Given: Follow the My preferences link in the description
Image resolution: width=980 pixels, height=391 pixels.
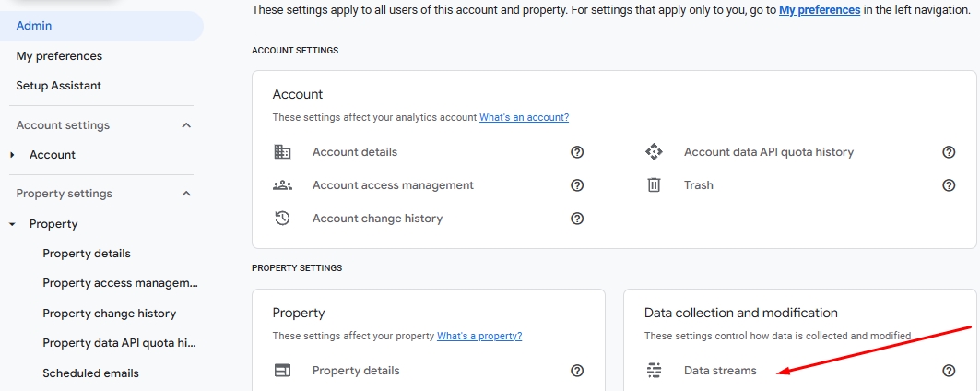Looking at the screenshot, I should [x=820, y=10].
